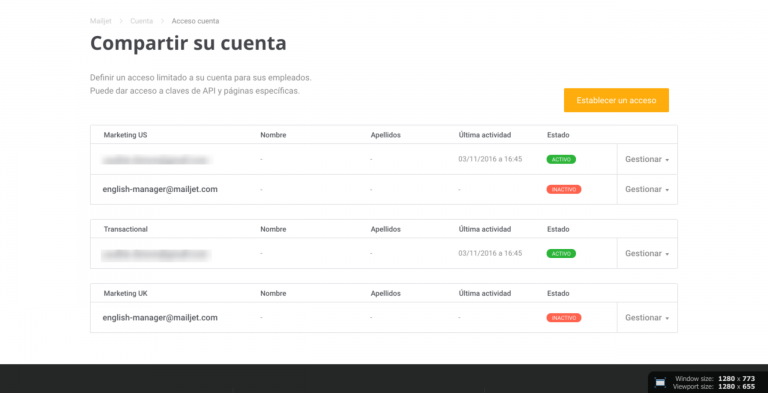Click ACTIVO badge in Transactional table

[561, 253]
